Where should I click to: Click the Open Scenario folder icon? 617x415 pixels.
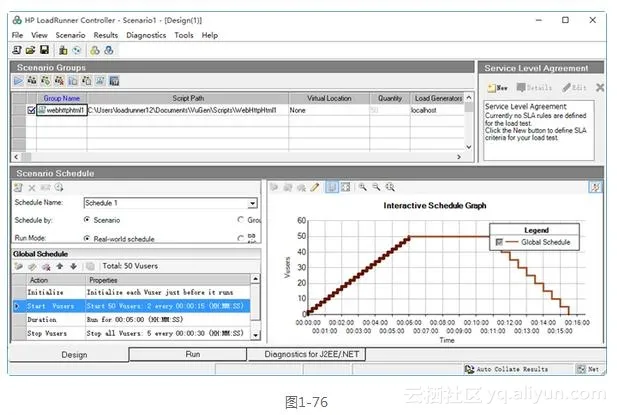coord(30,50)
